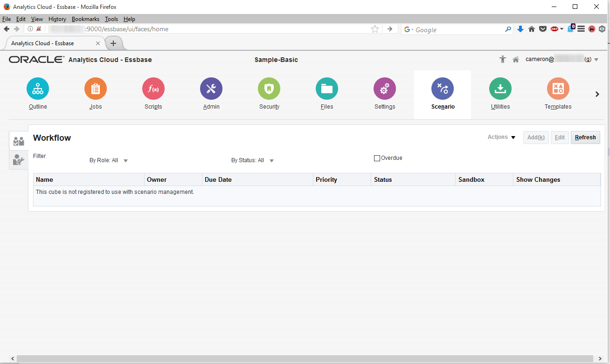Screen dimensions: 610x364
Task: Open a new browser tab
Action: pos(113,43)
